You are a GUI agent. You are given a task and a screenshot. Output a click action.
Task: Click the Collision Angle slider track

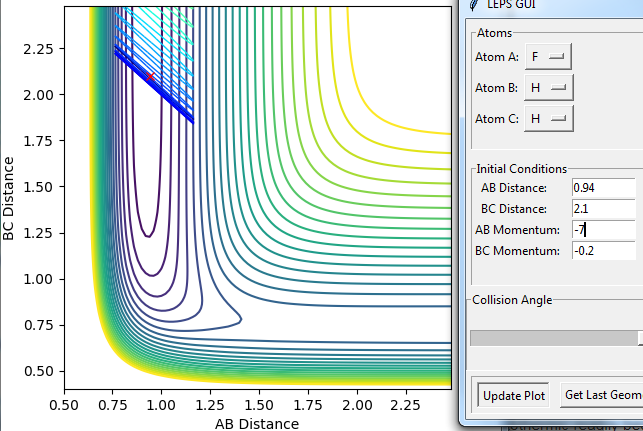(x=556, y=338)
